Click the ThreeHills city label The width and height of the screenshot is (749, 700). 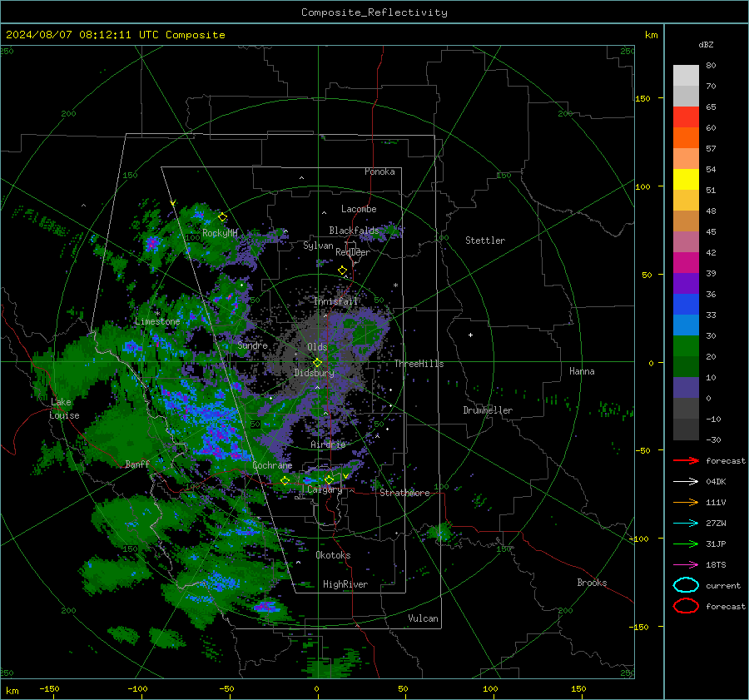pos(419,364)
